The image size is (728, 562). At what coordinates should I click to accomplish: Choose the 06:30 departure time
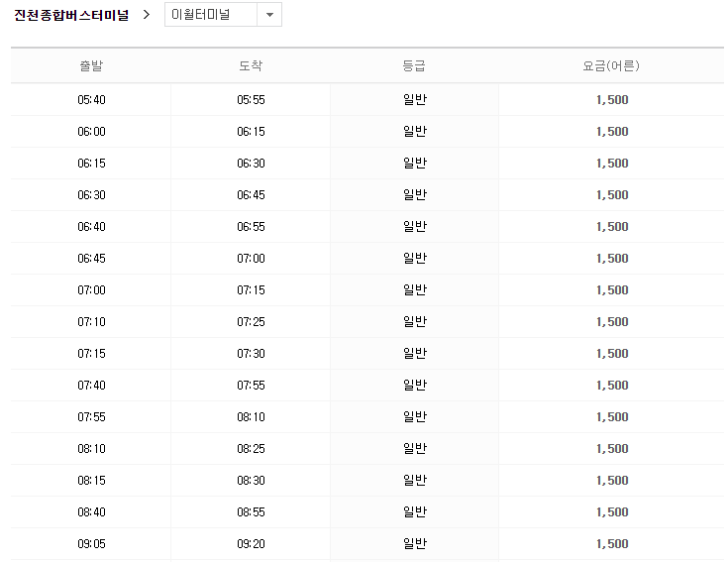tap(91, 195)
